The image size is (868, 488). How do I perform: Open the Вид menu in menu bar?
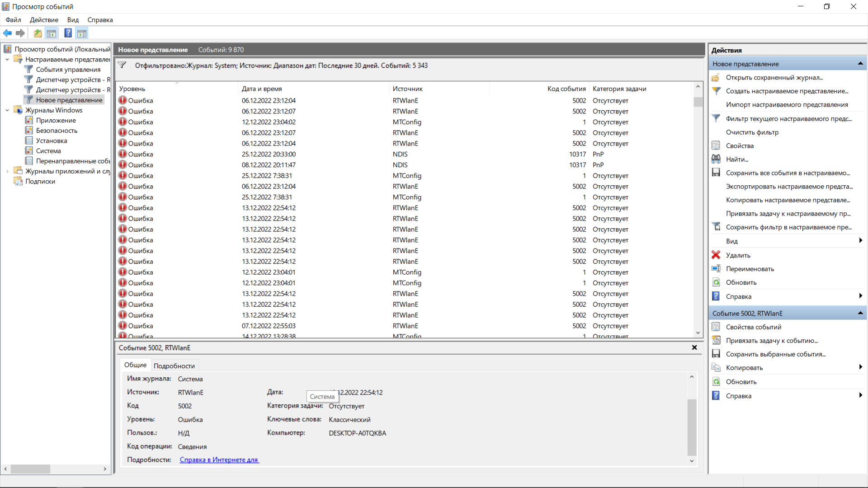pos(73,20)
